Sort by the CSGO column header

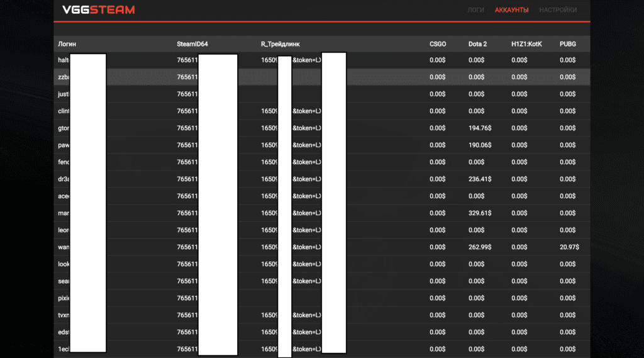pyautogui.click(x=438, y=44)
